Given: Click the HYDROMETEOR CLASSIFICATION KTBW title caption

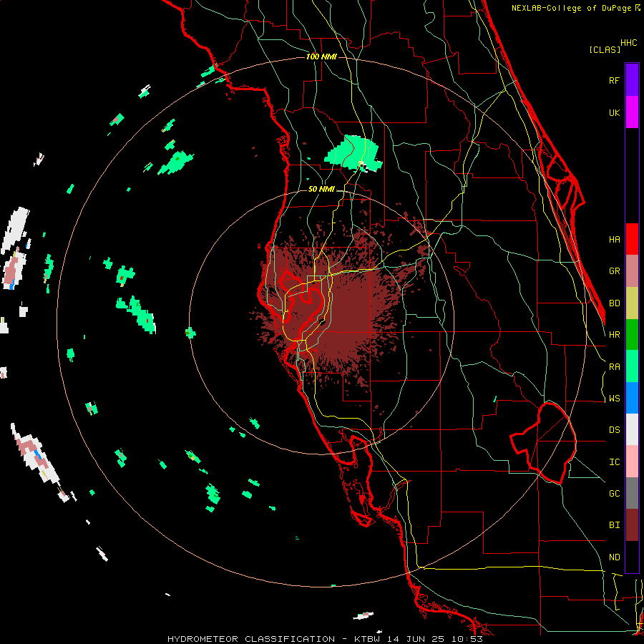Looking at the screenshot, I should pyautogui.click(x=325, y=639).
